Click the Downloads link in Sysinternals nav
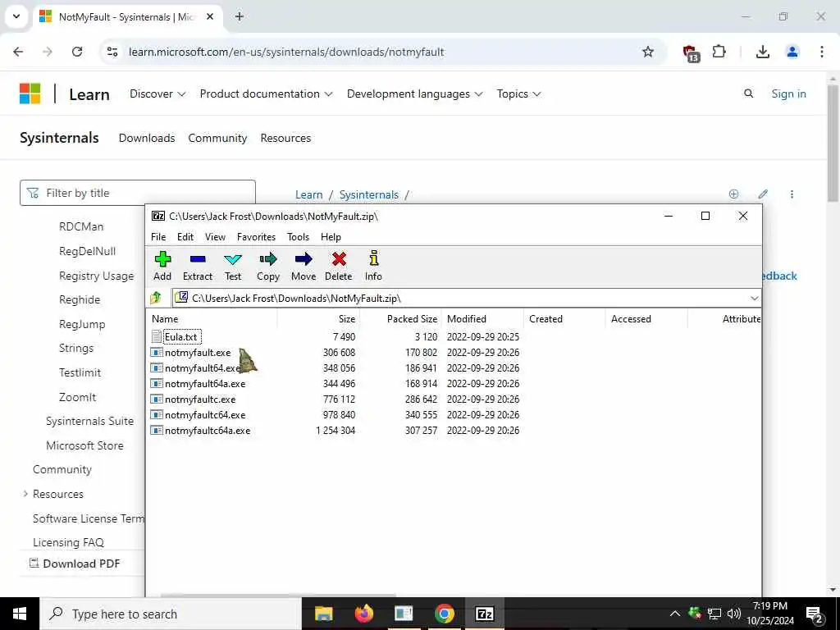 [x=147, y=138]
